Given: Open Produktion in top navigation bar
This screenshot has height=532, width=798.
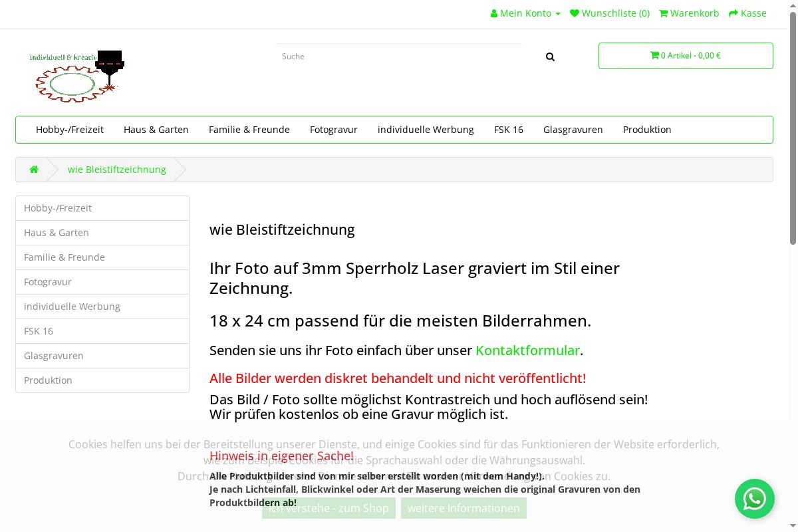Looking at the screenshot, I should [x=647, y=130].
